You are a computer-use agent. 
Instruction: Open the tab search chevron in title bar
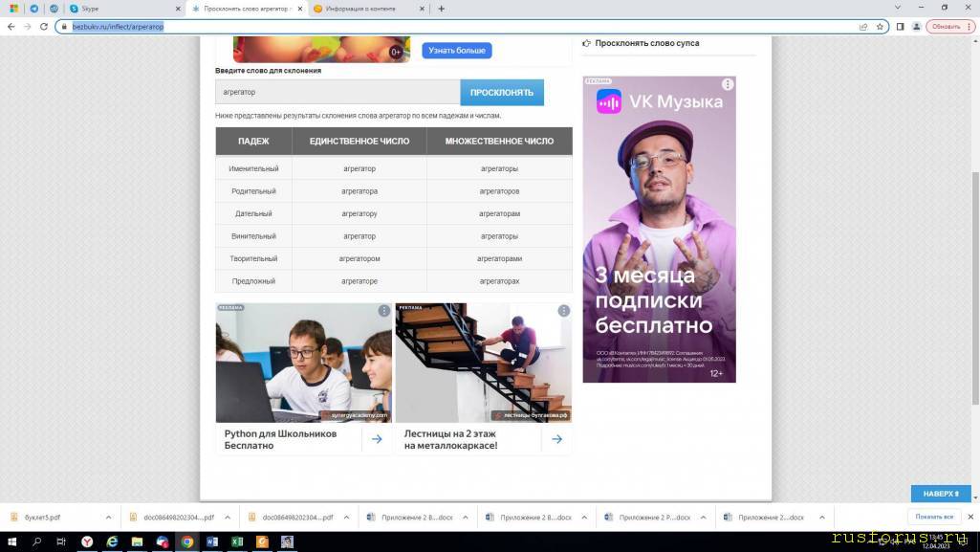click(897, 8)
